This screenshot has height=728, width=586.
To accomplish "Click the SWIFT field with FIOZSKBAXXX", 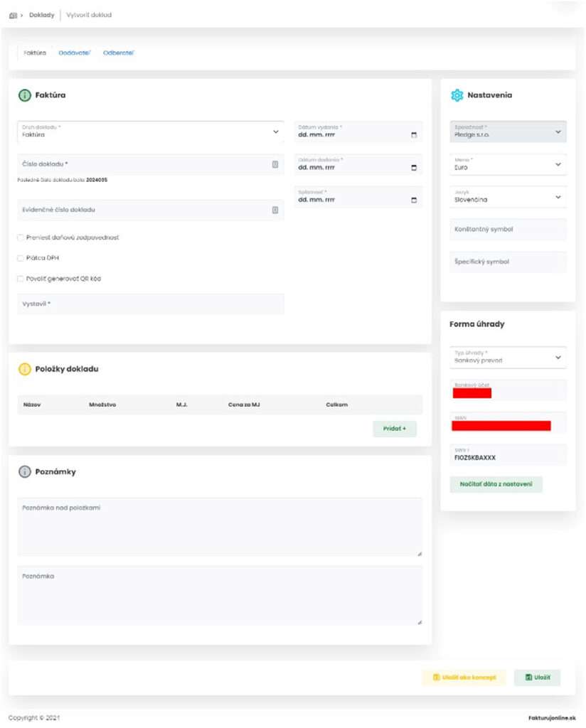I will coord(508,454).
